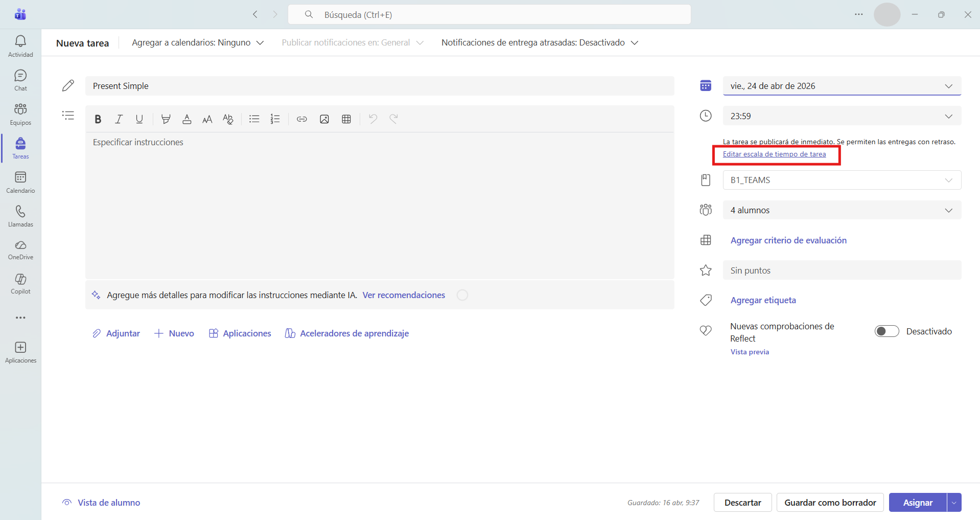This screenshot has height=520, width=980.
Task: Open the 23:59 time dropdown
Action: pos(842,116)
